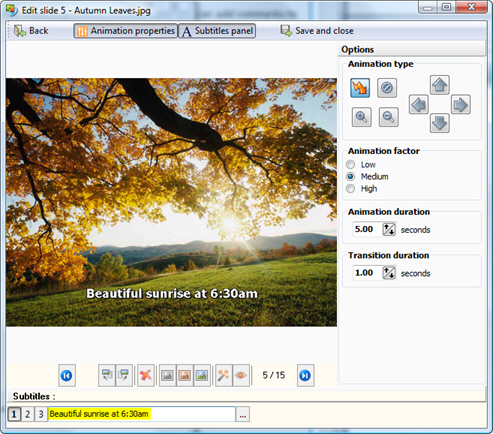Choose the no-animation icon
Screen dimensions: 493x434
click(x=387, y=88)
